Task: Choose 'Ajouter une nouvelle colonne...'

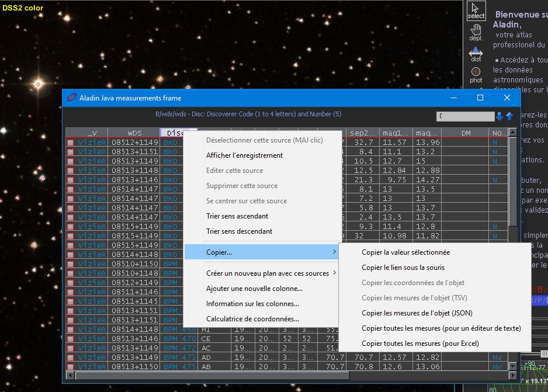Action: (x=254, y=289)
